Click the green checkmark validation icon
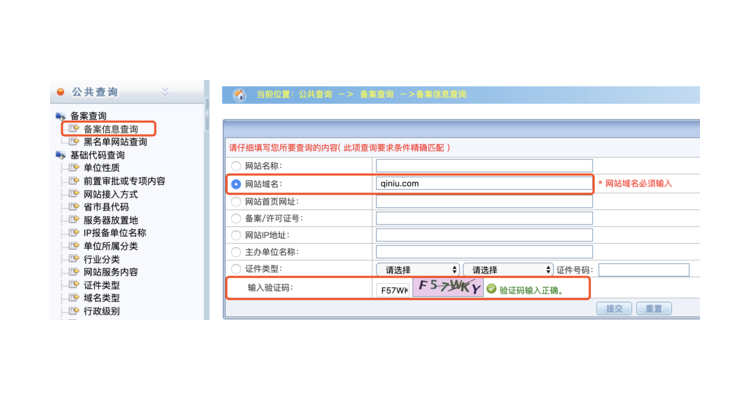The image size is (750, 400). coord(491,289)
